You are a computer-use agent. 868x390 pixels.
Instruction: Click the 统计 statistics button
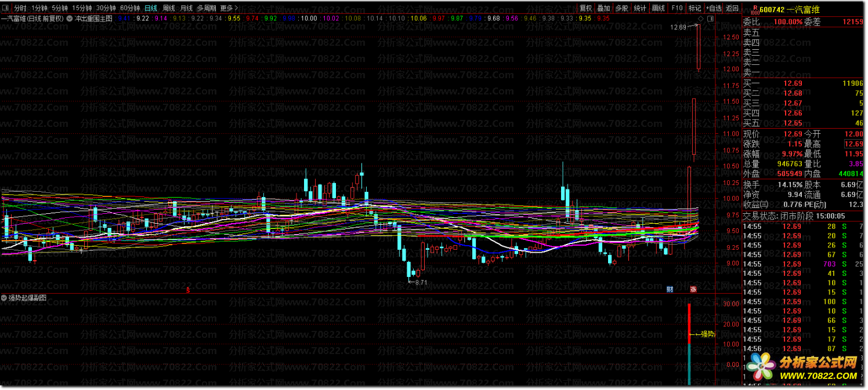click(x=640, y=8)
